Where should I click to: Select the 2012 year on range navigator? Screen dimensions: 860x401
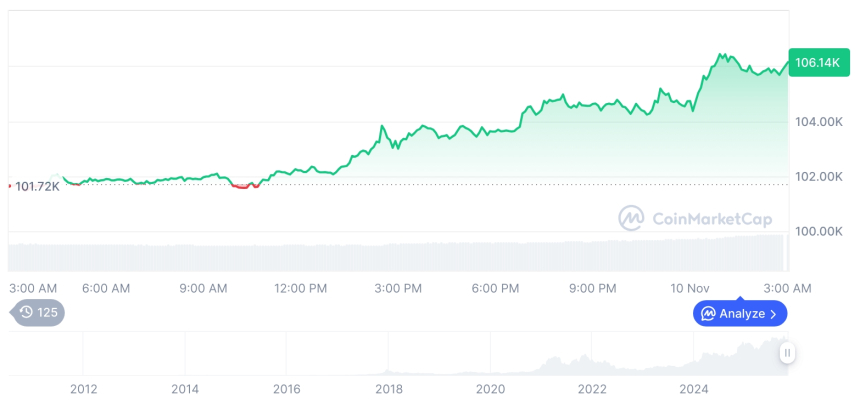point(83,389)
